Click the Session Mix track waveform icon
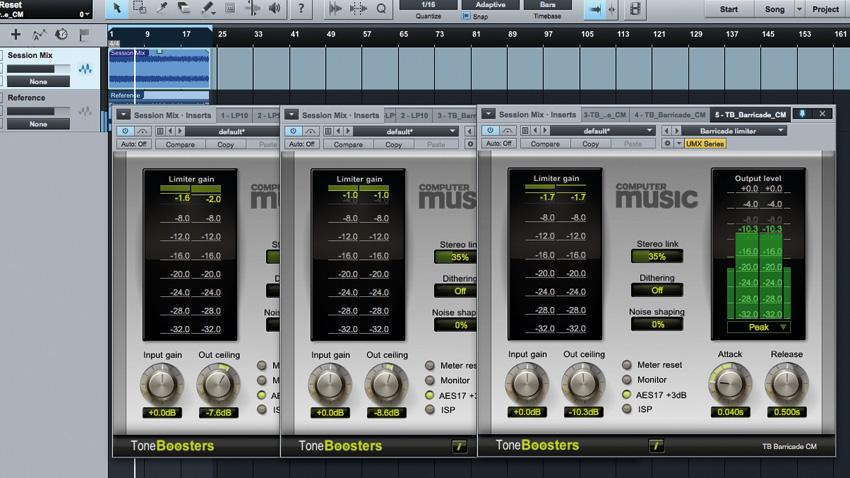 point(85,69)
